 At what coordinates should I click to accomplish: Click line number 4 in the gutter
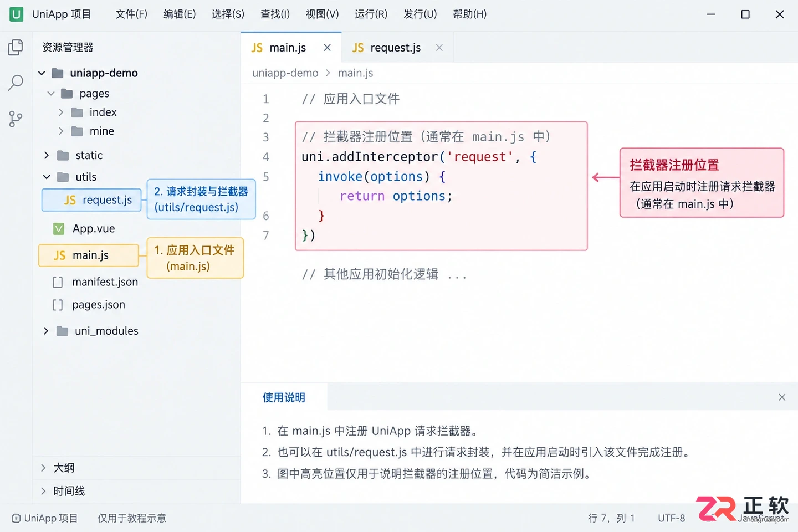[266, 157]
